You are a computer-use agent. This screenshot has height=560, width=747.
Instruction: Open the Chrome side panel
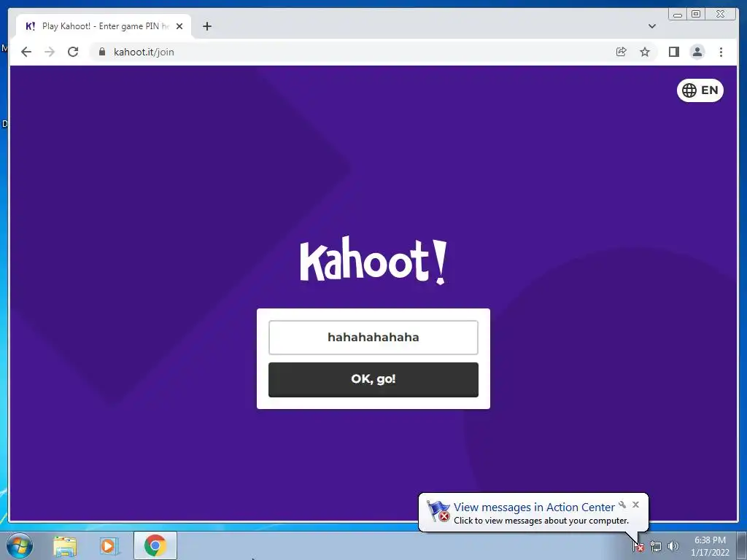click(x=673, y=52)
